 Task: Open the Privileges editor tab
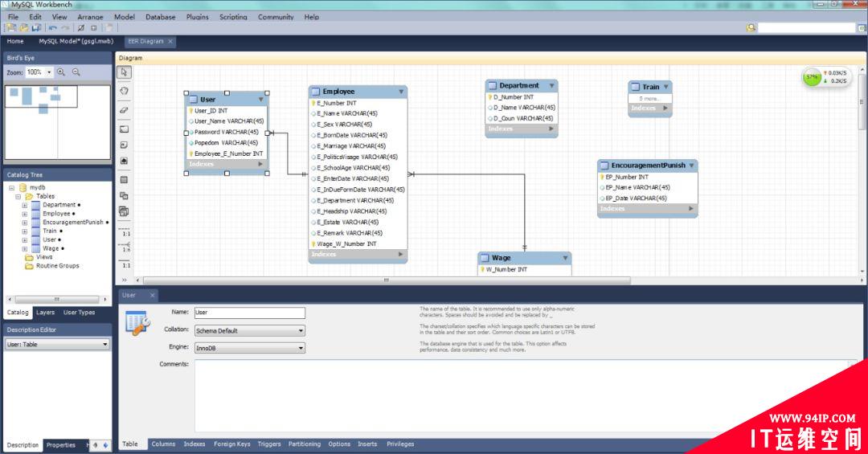pyautogui.click(x=400, y=444)
